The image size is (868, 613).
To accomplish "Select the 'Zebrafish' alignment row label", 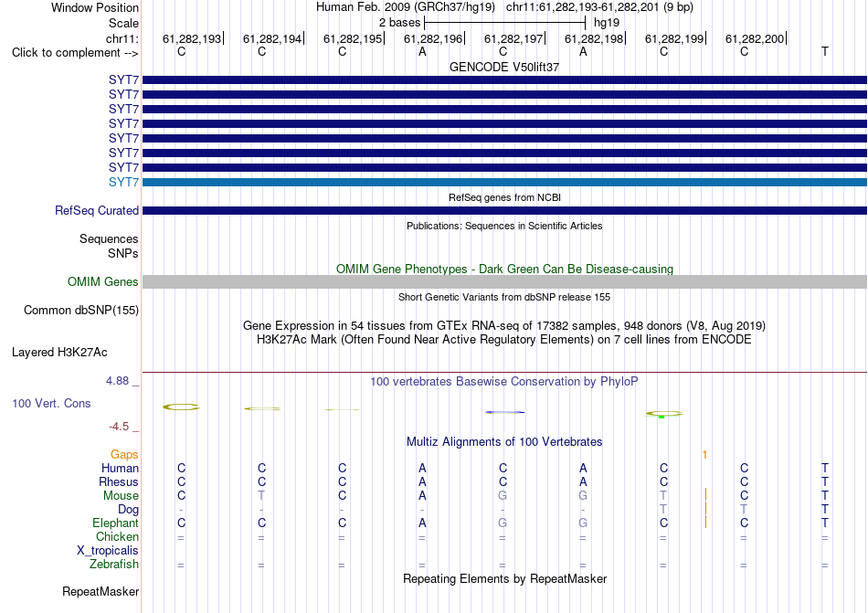I will point(114,565).
